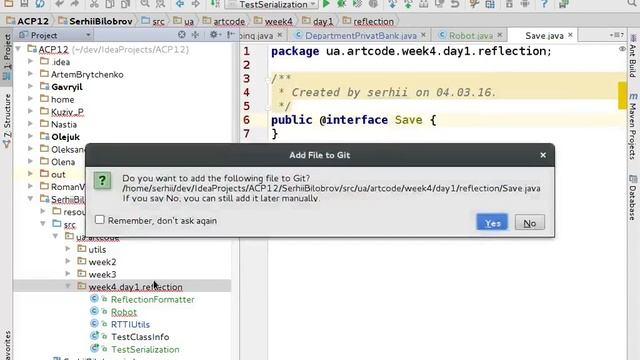Expand the Olejuk module
This screenshot has width=640, height=360.
[30, 136]
